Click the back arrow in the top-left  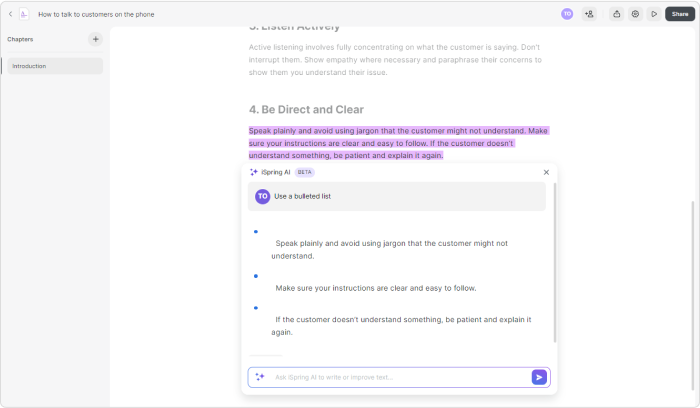(10, 14)
